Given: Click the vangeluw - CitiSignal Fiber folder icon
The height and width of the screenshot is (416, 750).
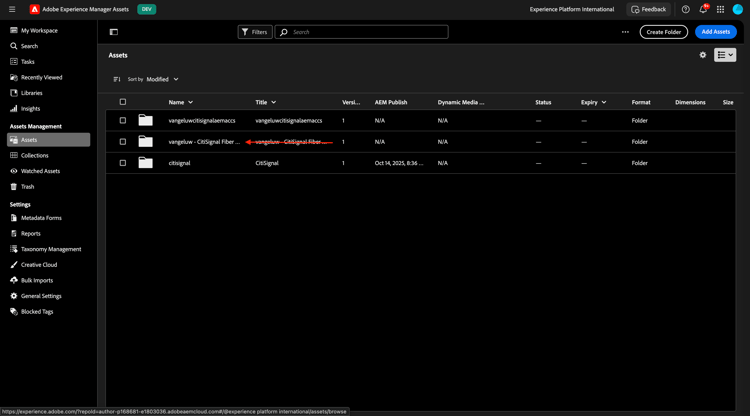Looking at the screenshot, I should 145,142.
